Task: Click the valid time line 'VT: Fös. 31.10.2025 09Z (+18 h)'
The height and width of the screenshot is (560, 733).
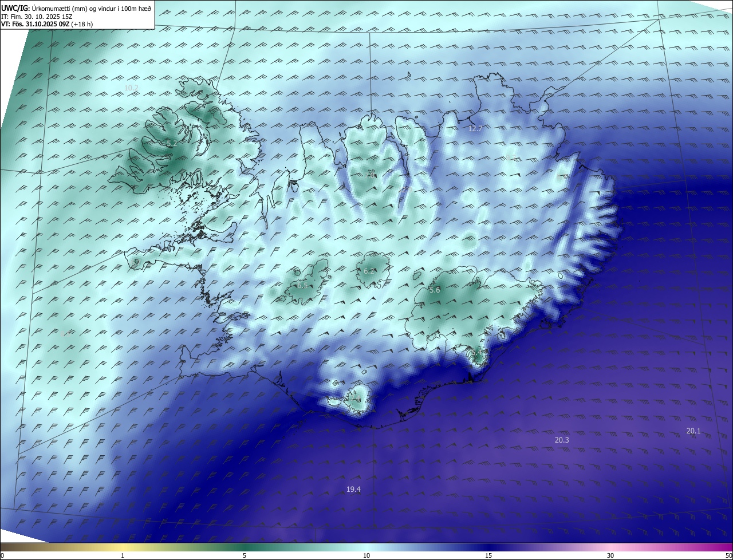Action: (x=47, y=24)
